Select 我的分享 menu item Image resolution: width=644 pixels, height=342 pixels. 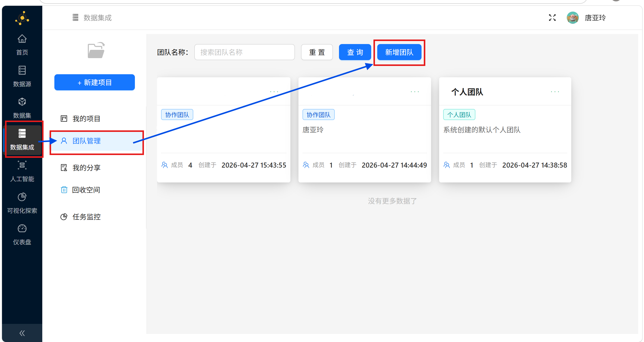coord(86,168)
